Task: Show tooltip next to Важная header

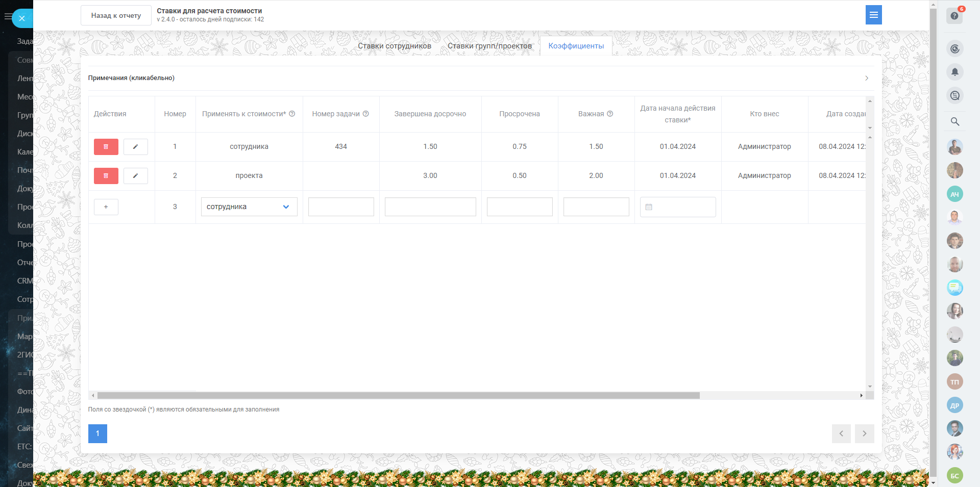Action: click(610, 114)
